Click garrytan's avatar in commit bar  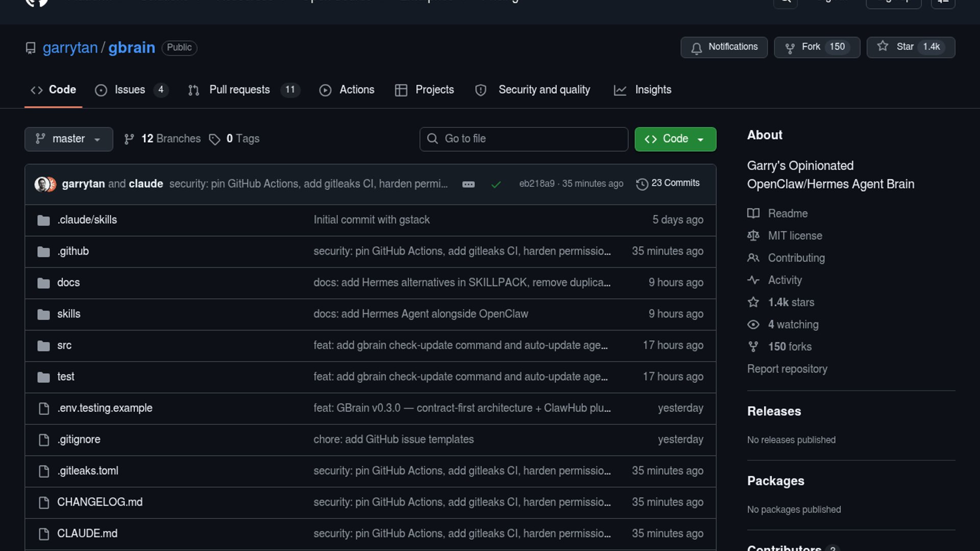coord(41,184)
